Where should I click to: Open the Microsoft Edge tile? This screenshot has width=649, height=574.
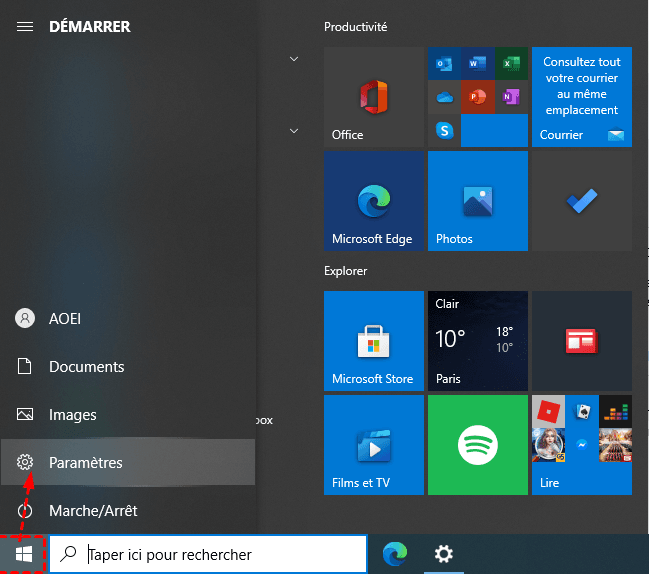click(x=374, y=201)
